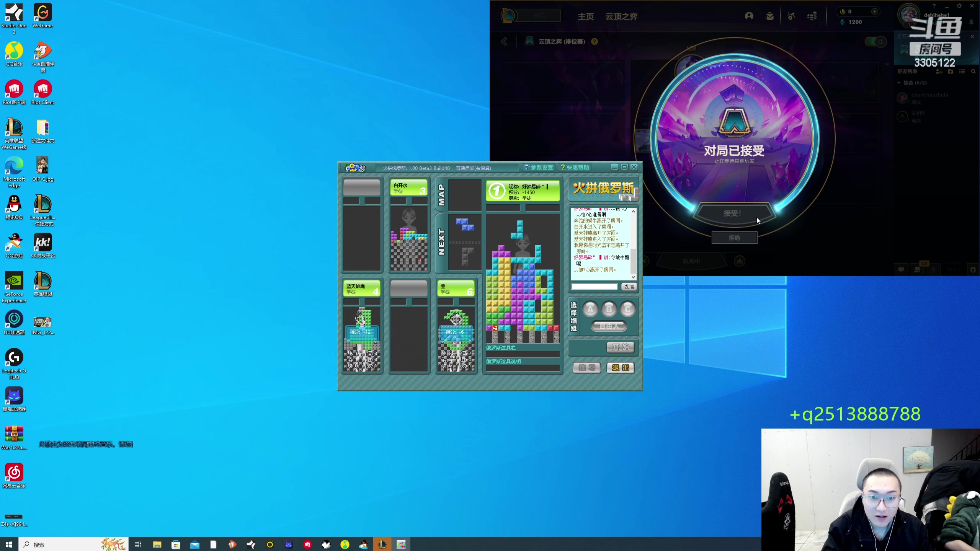This screenshot has height=551, width=980.
Task: Click the question mark beside 云顶之弈 (排位赛)
Action: coord(595,41)
